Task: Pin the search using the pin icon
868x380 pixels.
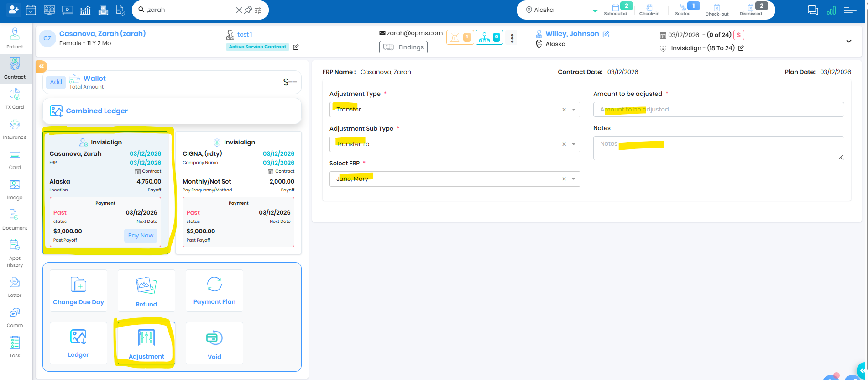Action: pyautogui.click(x=248, y=10)
